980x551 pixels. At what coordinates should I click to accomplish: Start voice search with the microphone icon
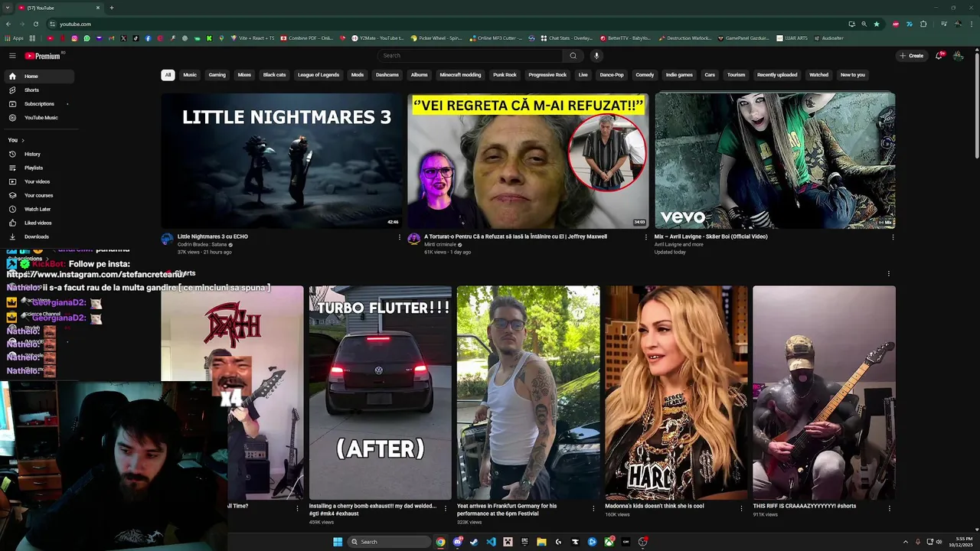click(x=596, y=56)
